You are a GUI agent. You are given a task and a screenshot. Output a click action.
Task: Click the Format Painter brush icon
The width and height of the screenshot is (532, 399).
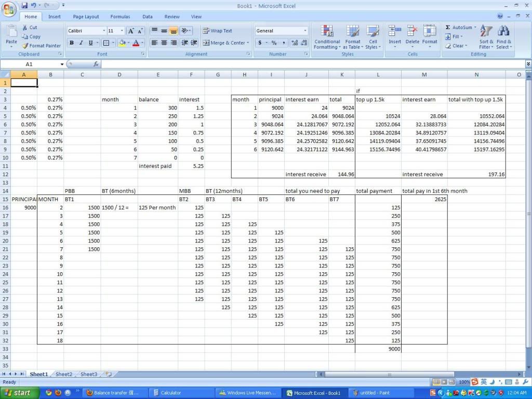25,46
